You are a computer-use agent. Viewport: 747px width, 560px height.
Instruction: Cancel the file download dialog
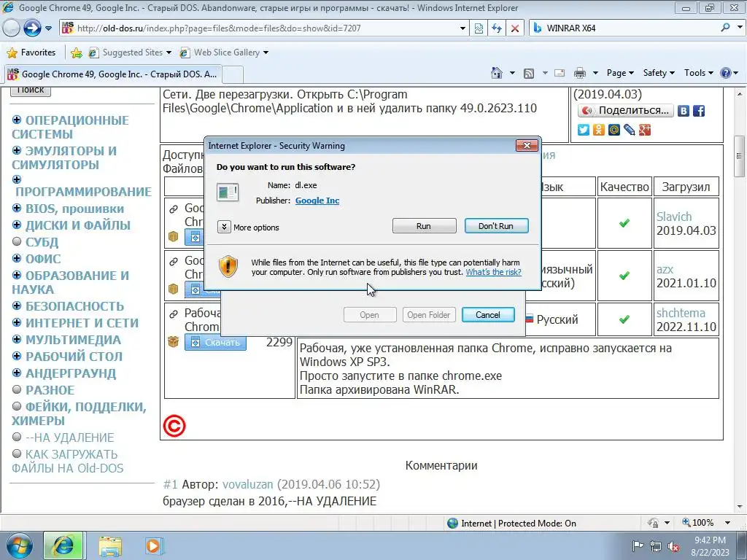(488, 315)
